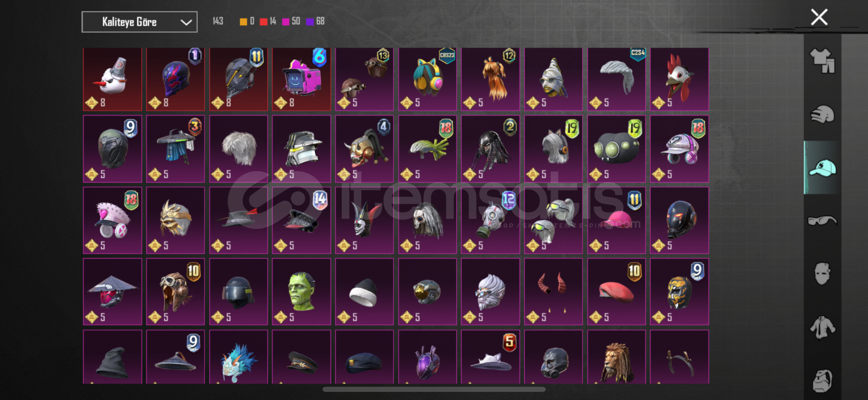
Task: Open the glasses category icon
Action: [822, 221]
